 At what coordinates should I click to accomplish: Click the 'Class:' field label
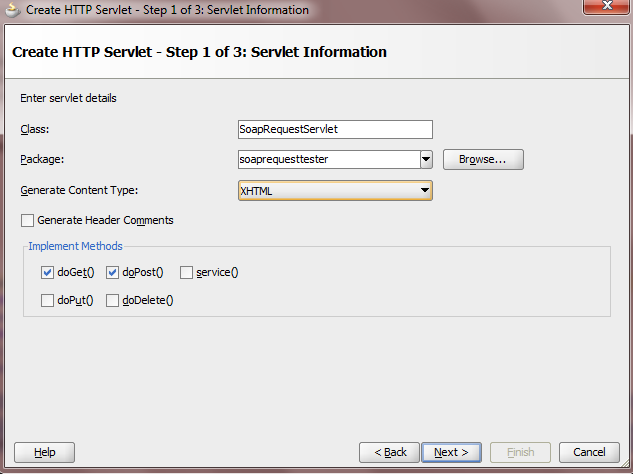tap(35, 129)
